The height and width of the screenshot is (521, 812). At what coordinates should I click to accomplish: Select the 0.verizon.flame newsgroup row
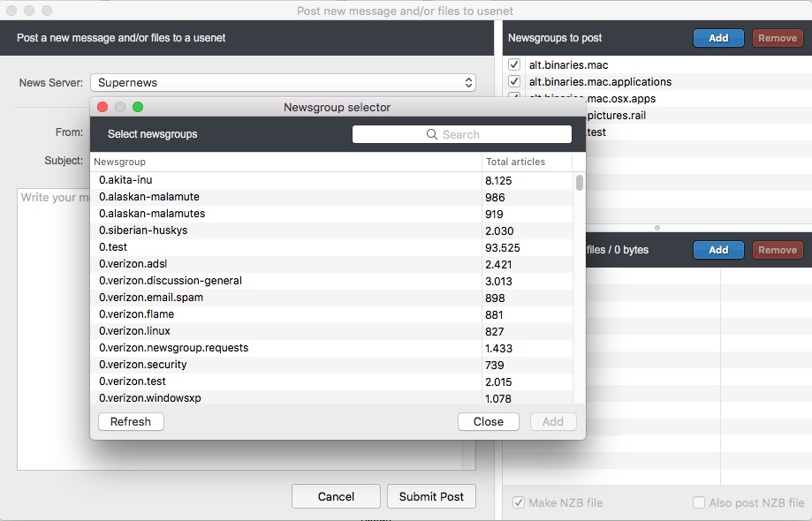click(x=331, y=314)
